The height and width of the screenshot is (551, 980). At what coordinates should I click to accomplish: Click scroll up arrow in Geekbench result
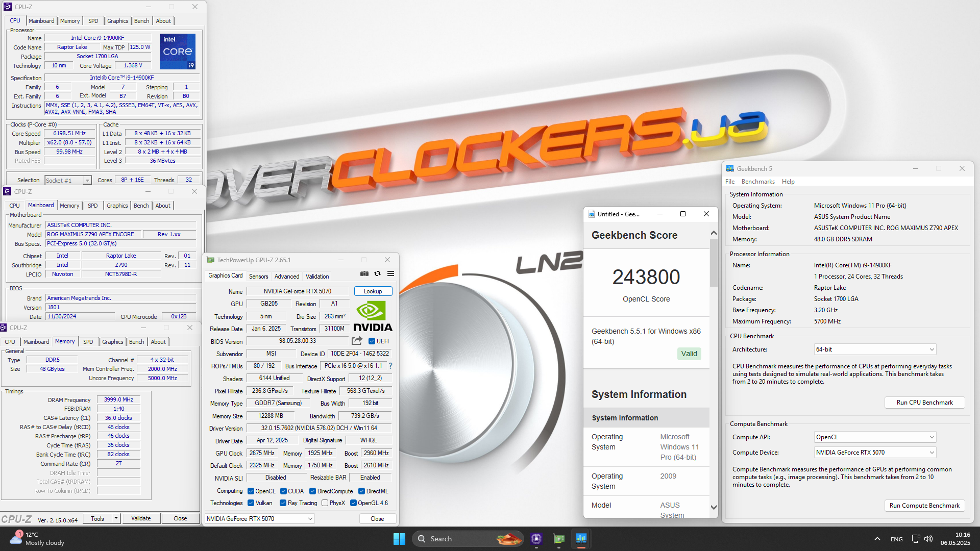pyautogui.click(x=714, y=233)
